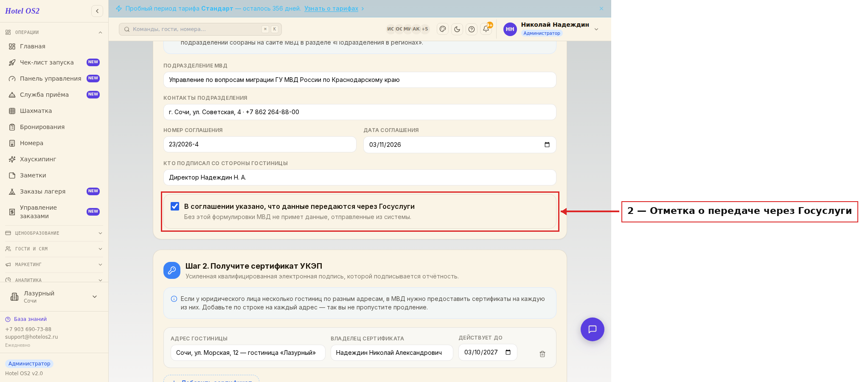Click the Контакты подразделения input field
The width and height of the screenshot is (868, 382).
[x=360, y=112]
